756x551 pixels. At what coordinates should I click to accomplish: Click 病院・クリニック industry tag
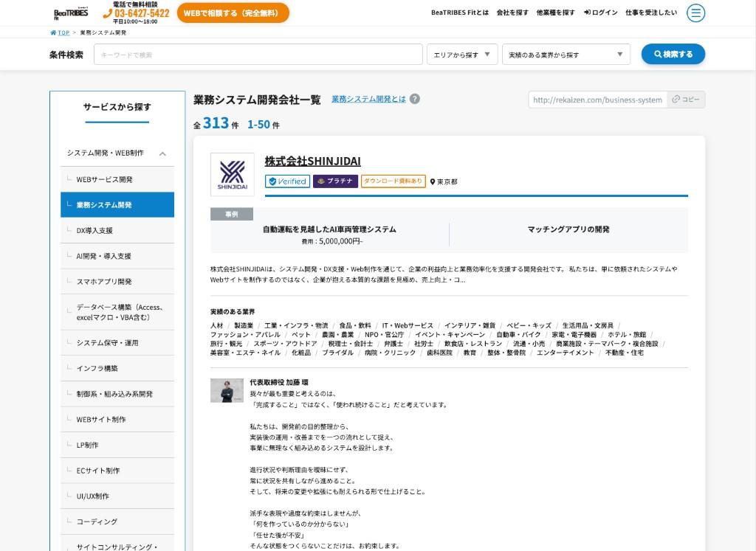(390, 353)
